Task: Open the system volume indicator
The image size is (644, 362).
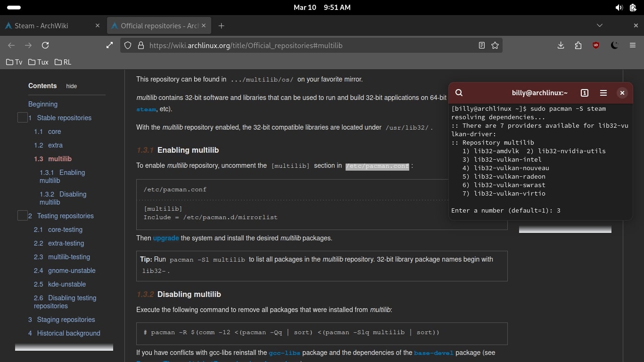Action: click(x=619, y=8)
